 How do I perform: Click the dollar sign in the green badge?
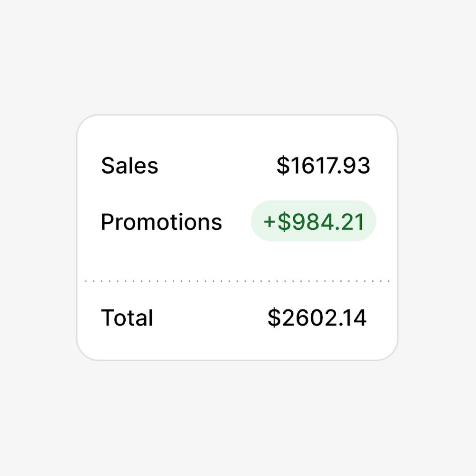[x=284, y=222]
